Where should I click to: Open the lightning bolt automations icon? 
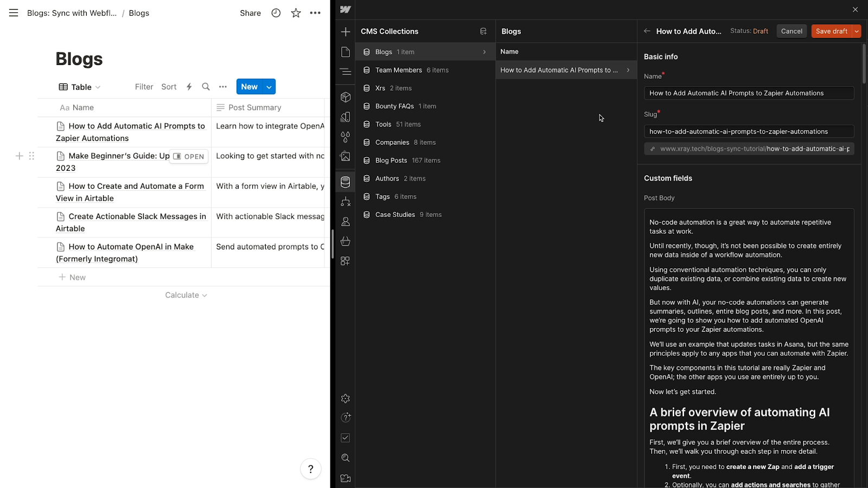[x=189, y=87]
